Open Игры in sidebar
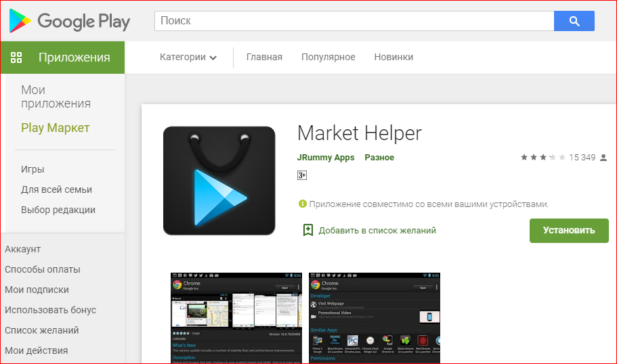 click(33, 169)
